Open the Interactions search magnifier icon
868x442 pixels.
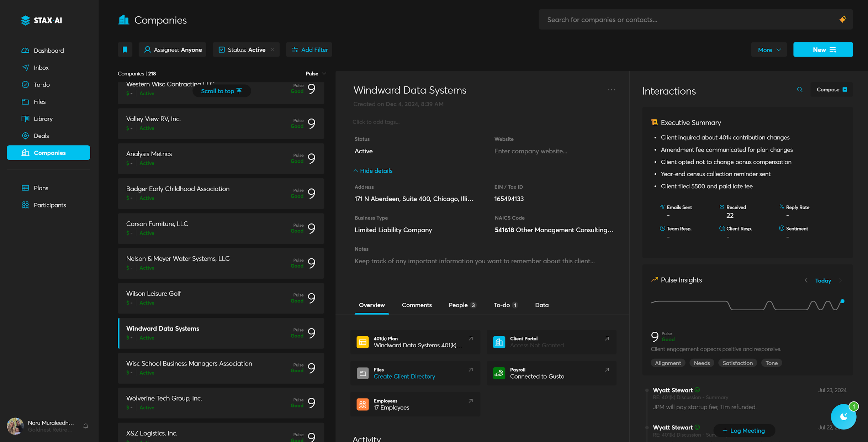click(800, 90)
